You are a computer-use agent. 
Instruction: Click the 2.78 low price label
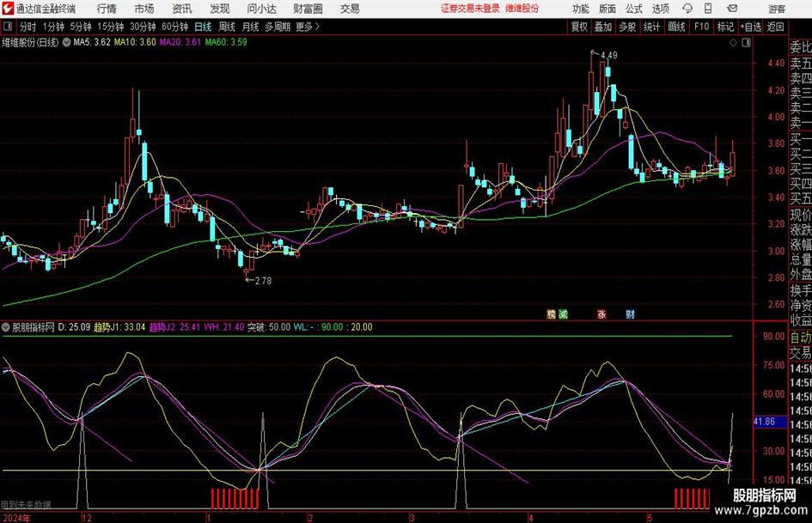263,281
